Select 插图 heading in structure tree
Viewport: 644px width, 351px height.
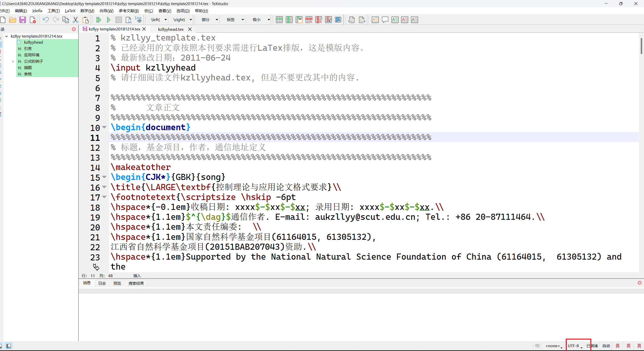(x=28, y=68)
